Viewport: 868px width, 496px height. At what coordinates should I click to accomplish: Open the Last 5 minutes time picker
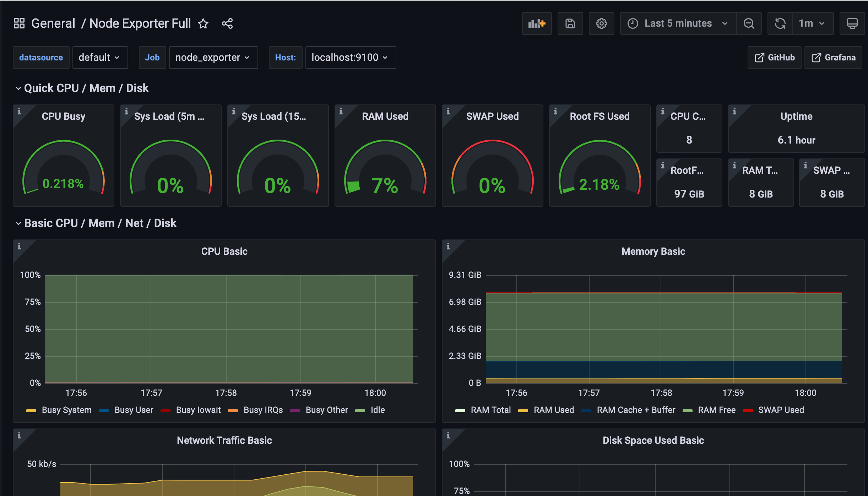coord(678,23)
